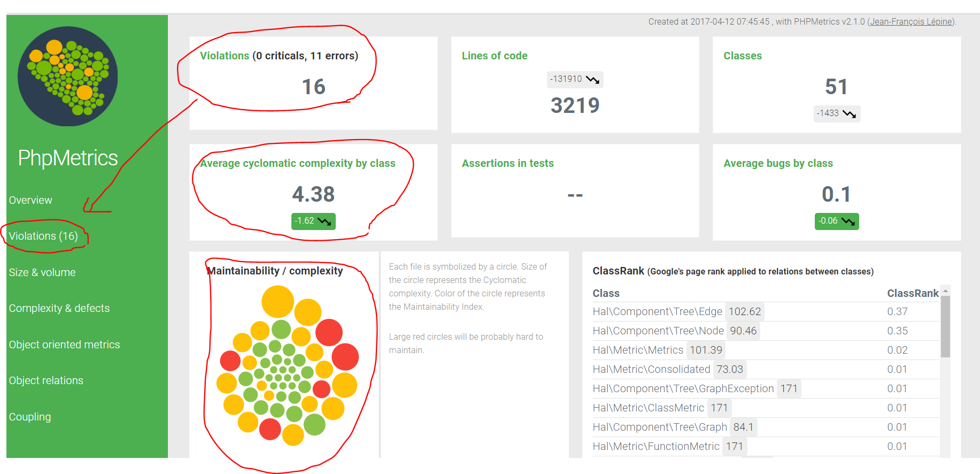Open the Object relations page
Image resolution: width=980 pixels, height=474 pixels.
point(46,380)
